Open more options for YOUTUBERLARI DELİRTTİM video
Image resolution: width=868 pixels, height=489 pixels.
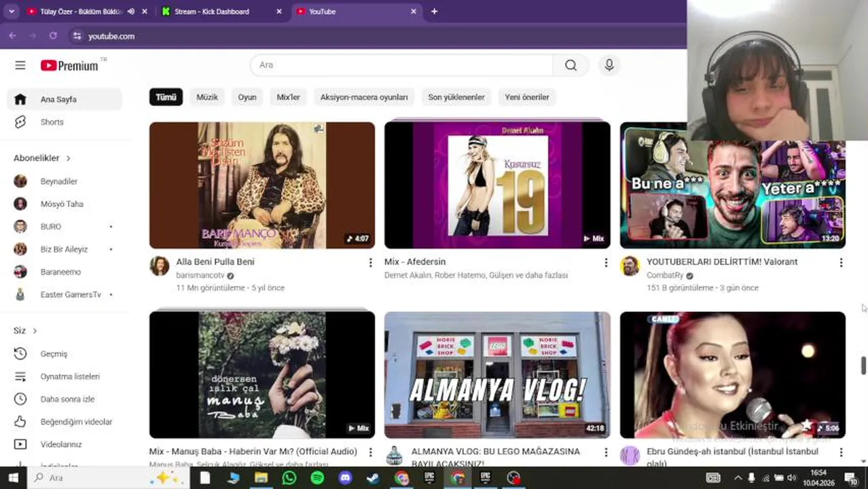coord(841,262)
